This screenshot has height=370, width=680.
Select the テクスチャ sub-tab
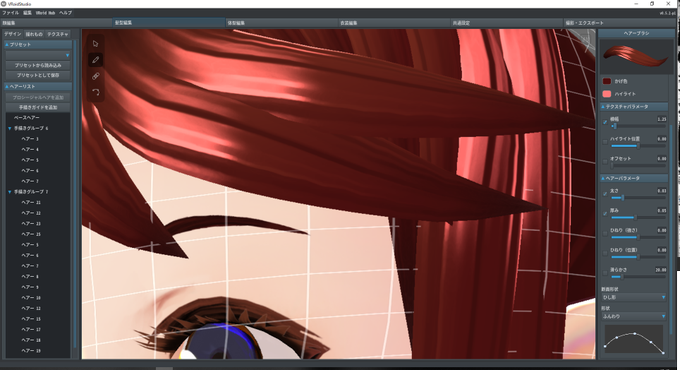tap(58, 34)
